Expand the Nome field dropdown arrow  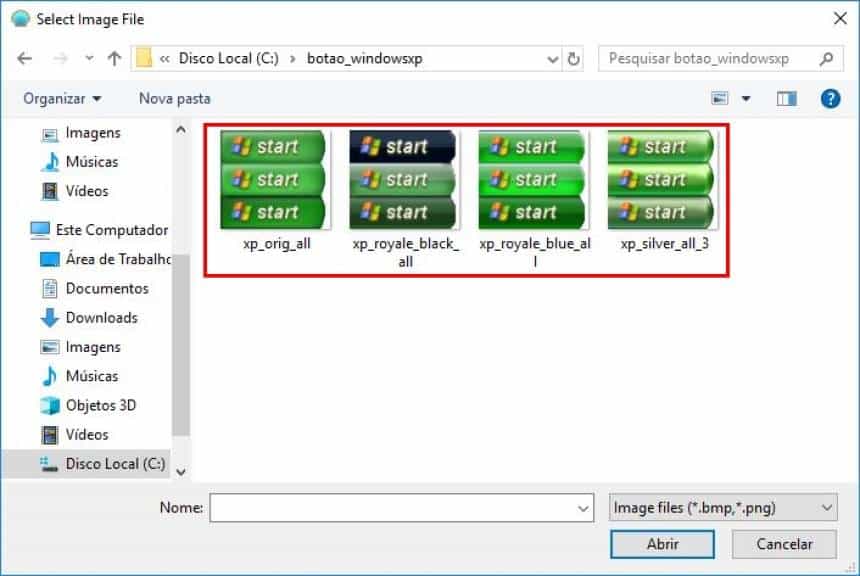[583, 509]
